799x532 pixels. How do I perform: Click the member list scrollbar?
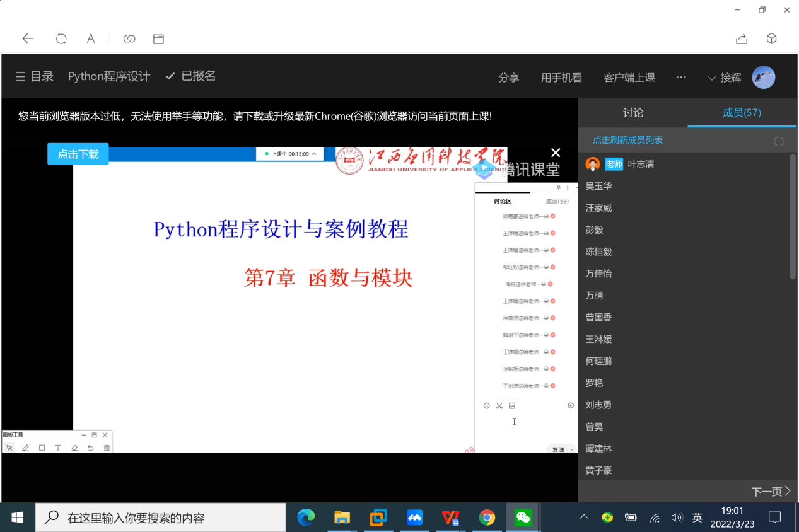tap(793, 216)
